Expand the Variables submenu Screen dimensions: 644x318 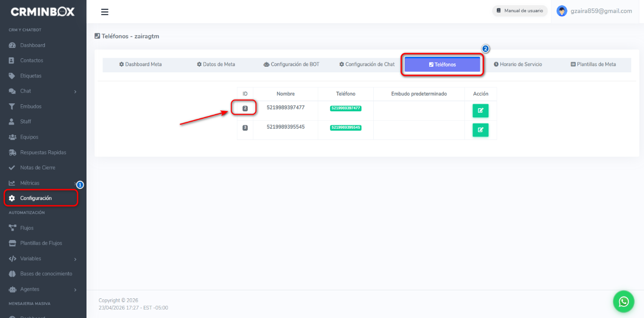(x=42, y=259)
